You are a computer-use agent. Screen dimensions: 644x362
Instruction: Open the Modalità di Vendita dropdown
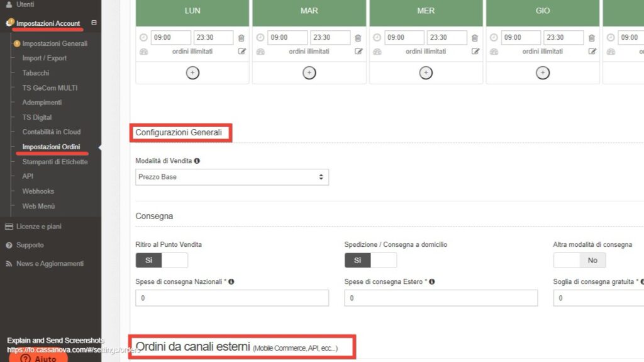click(232, 177)
